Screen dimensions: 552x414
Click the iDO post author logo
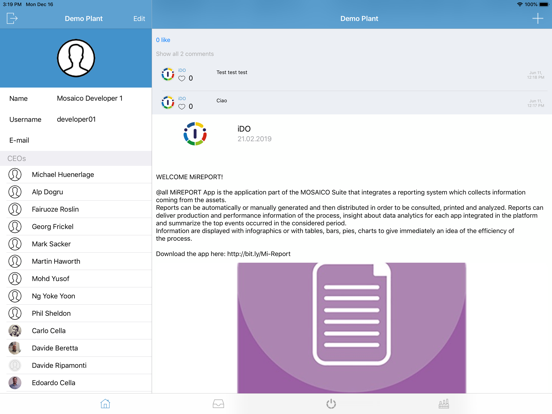[x=195, y=134]
